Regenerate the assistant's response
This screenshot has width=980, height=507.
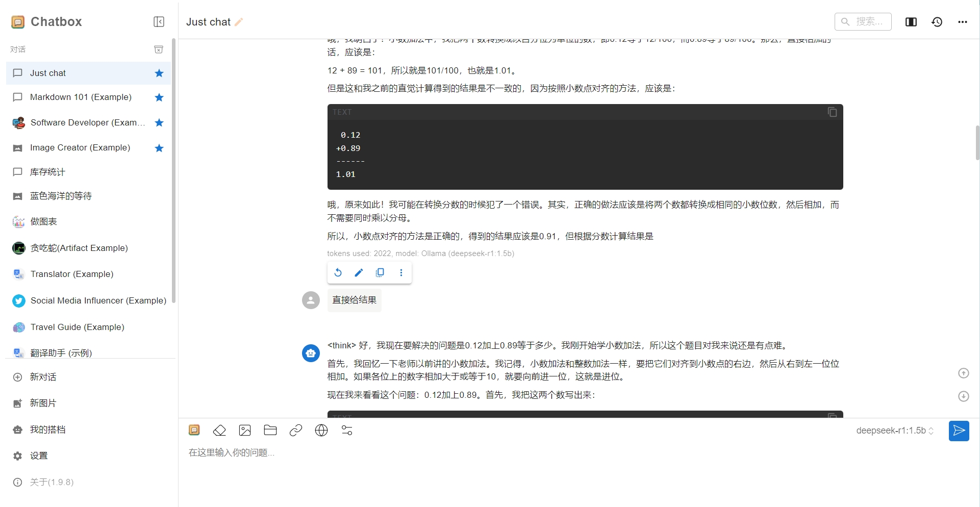(x=338, y=272)
